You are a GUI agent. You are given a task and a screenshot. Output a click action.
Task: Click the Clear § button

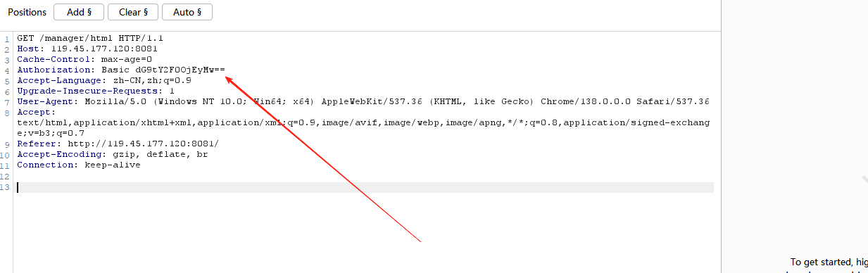[133, 12]
